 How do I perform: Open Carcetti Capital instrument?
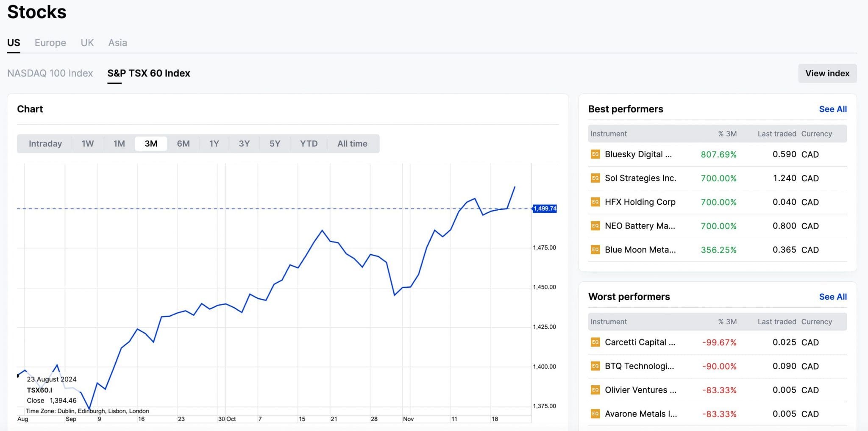tap(718, 342)
